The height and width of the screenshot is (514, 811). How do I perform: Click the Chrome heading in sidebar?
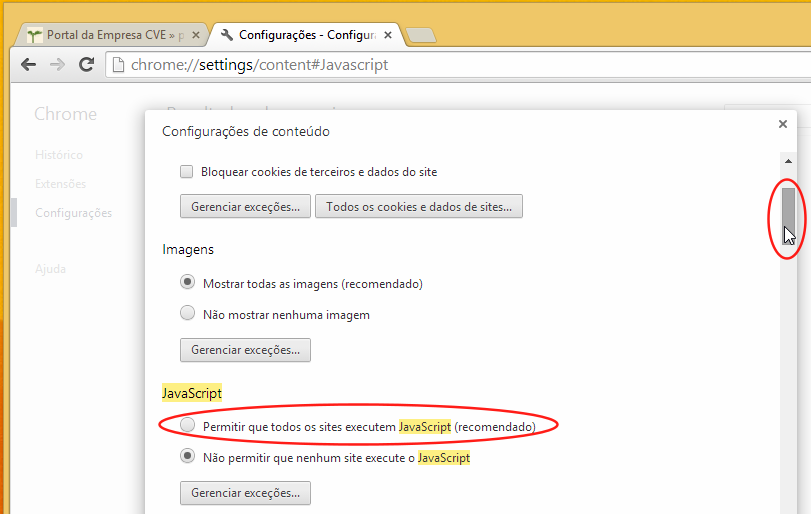(x=65, y=114)
